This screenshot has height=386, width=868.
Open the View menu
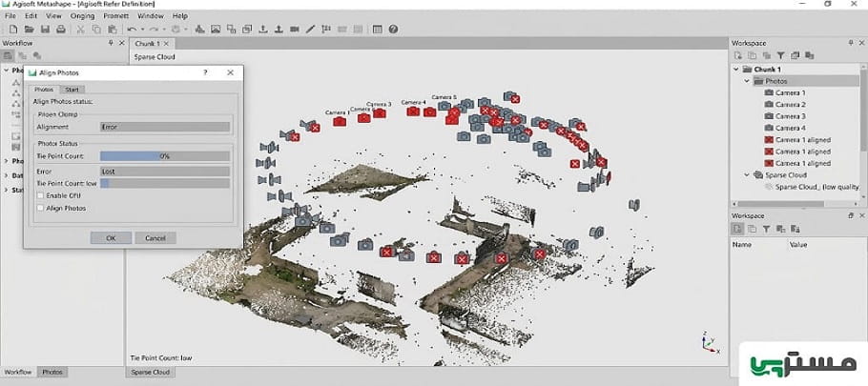tap(53, 16)
